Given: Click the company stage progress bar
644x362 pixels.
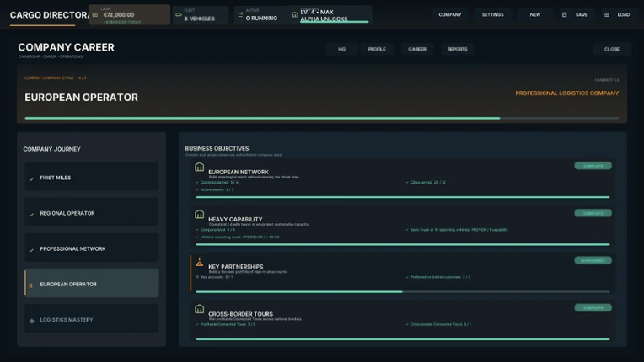Looking at the screenshot, I should 322,118.
